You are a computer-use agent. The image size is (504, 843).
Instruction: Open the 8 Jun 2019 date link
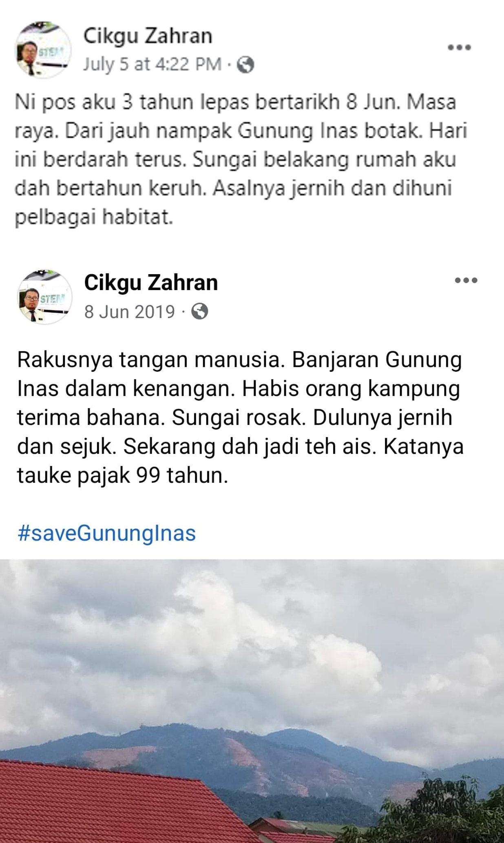point(130,312)
